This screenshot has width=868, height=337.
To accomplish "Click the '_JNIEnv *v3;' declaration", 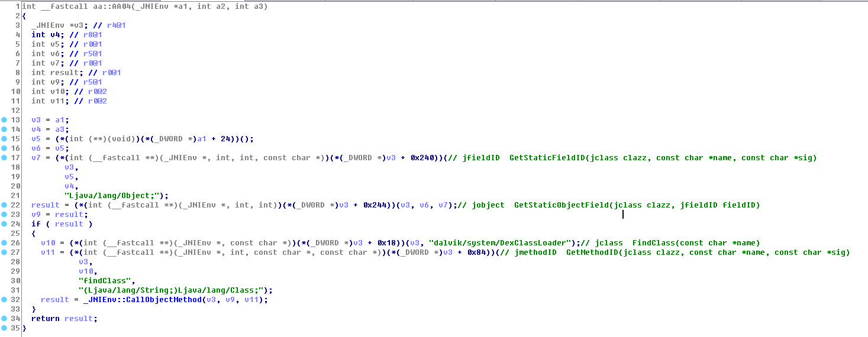I will pyautogui.click(x=60, y=25).
